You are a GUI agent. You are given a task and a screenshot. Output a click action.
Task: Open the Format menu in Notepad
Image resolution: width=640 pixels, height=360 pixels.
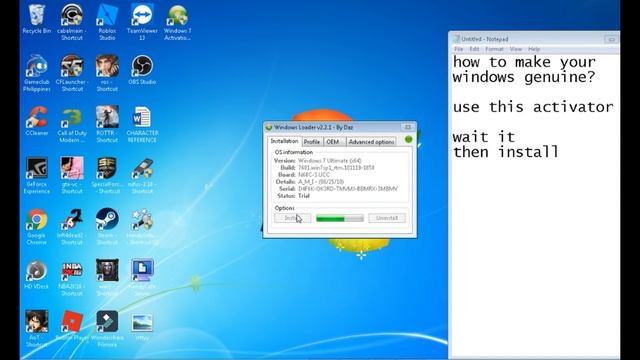click(494, 49)
